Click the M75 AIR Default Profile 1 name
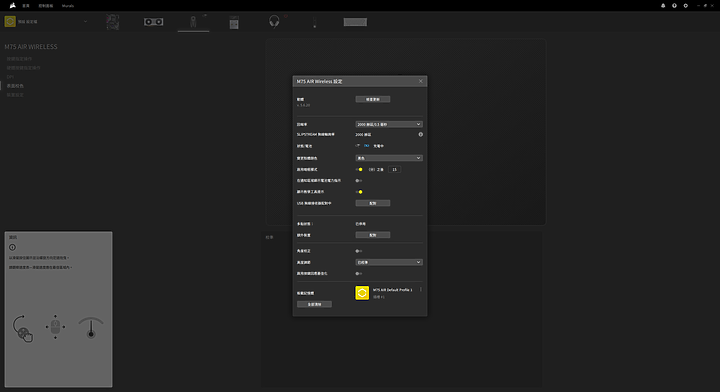The image size is (720, 392). [x=393, y=290]
